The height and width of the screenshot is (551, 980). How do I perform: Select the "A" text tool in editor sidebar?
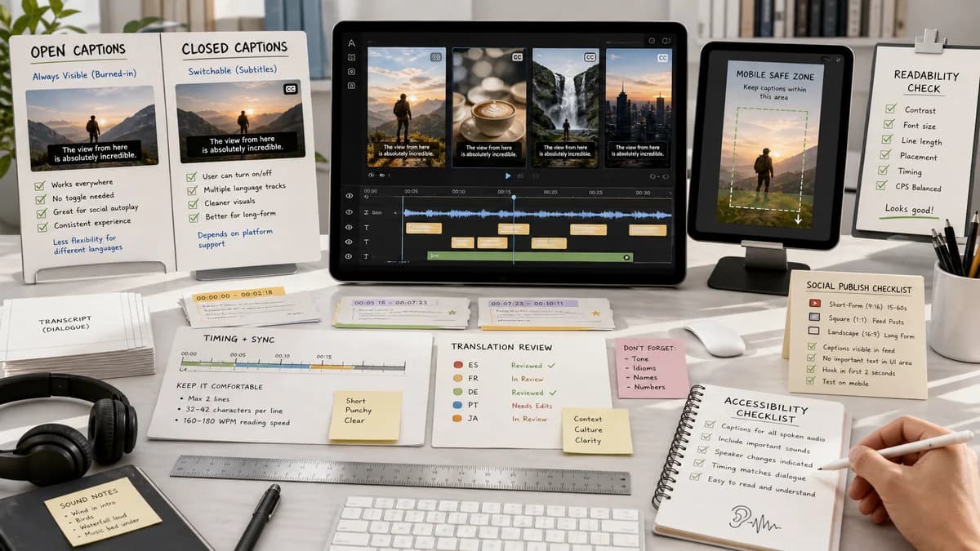point(351,43)
